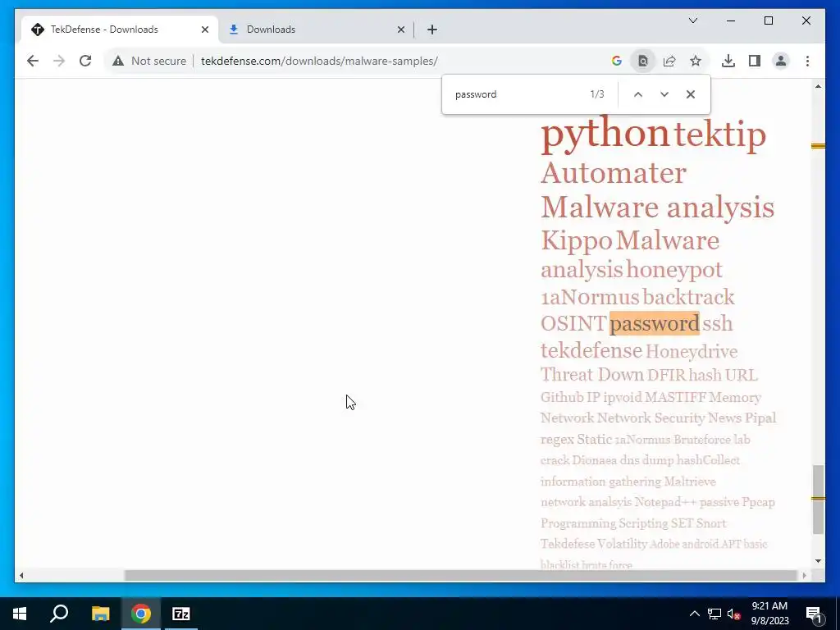Close the find bar
The width and height of the screenshot is (840, 630).
click(x=691, y=94)
